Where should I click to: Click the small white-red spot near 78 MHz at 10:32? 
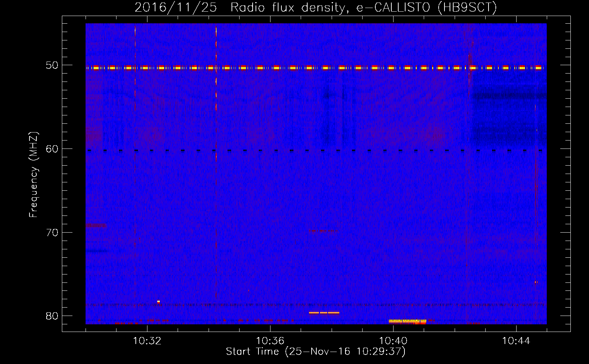click(158, 301)
